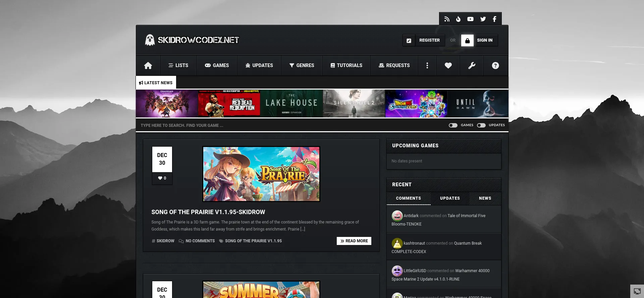Click Antidark username in comments
Viewport: 644px width, 298px height.
point(411,216)
